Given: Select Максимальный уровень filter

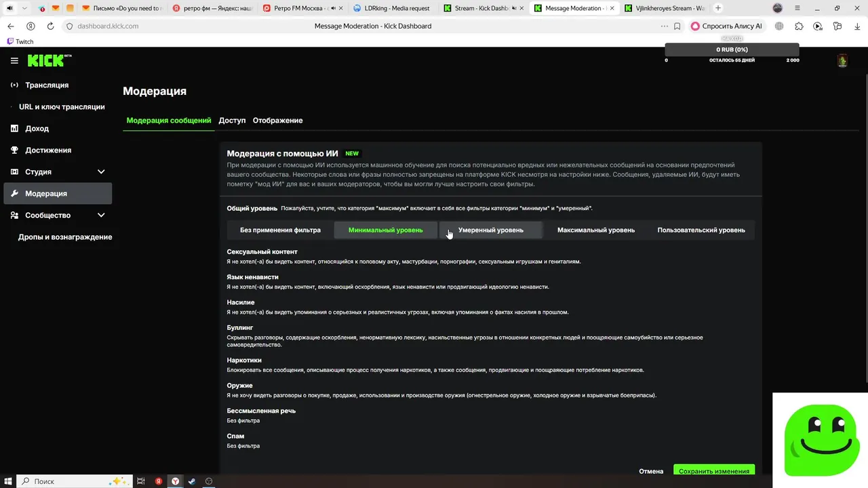Looking at the screenshot, I should coord(596,230).
